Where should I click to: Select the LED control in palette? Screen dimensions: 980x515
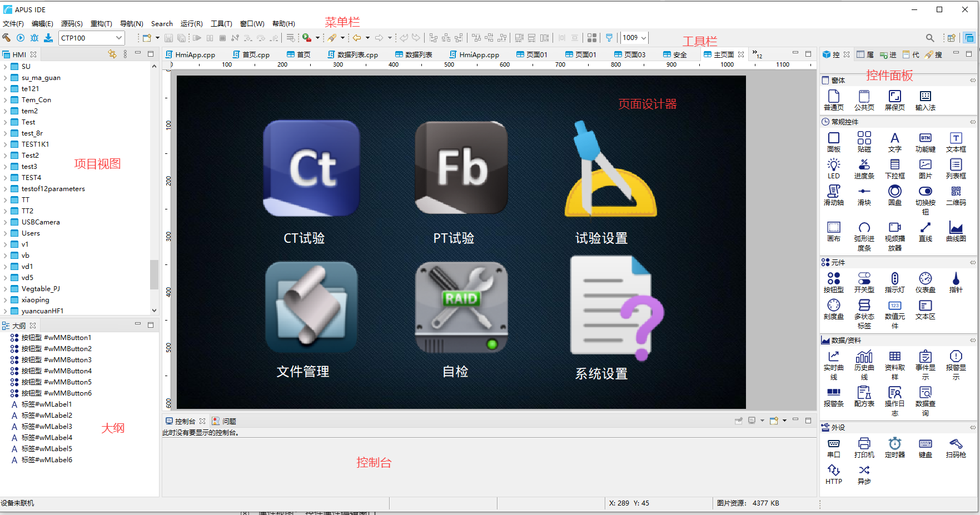(x=833, y=168)
